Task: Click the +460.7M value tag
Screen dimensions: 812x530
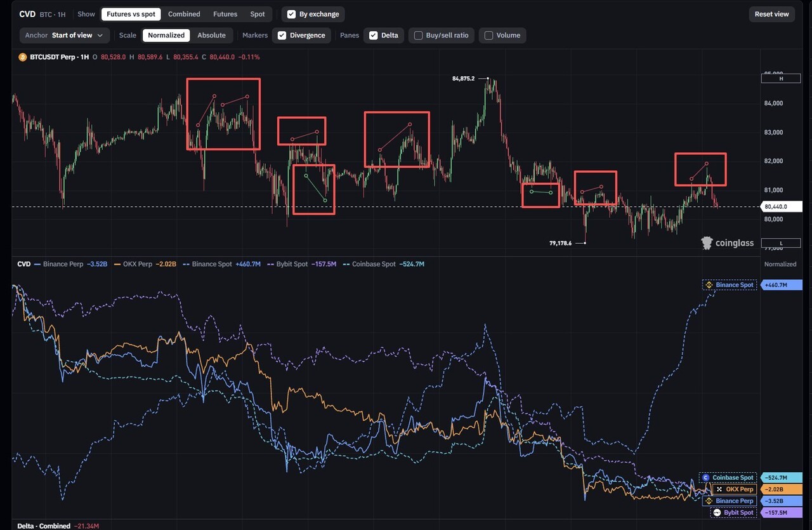Action: click(x=782, y=285)
